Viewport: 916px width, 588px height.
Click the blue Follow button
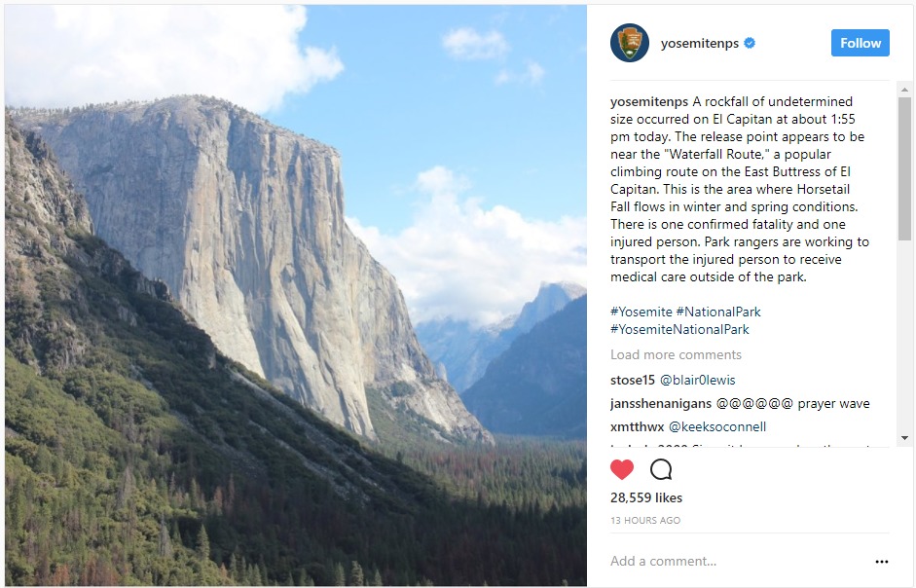point(860,43)
